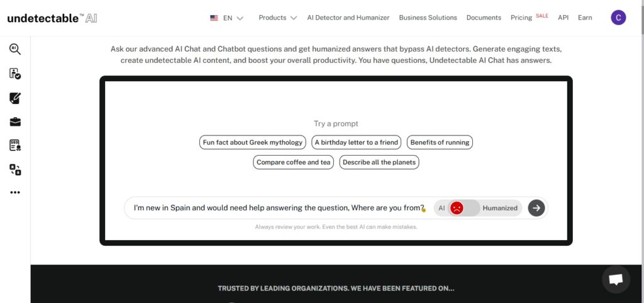Open the Documents menu item
The image size is (644, 303).
[484, 18]
